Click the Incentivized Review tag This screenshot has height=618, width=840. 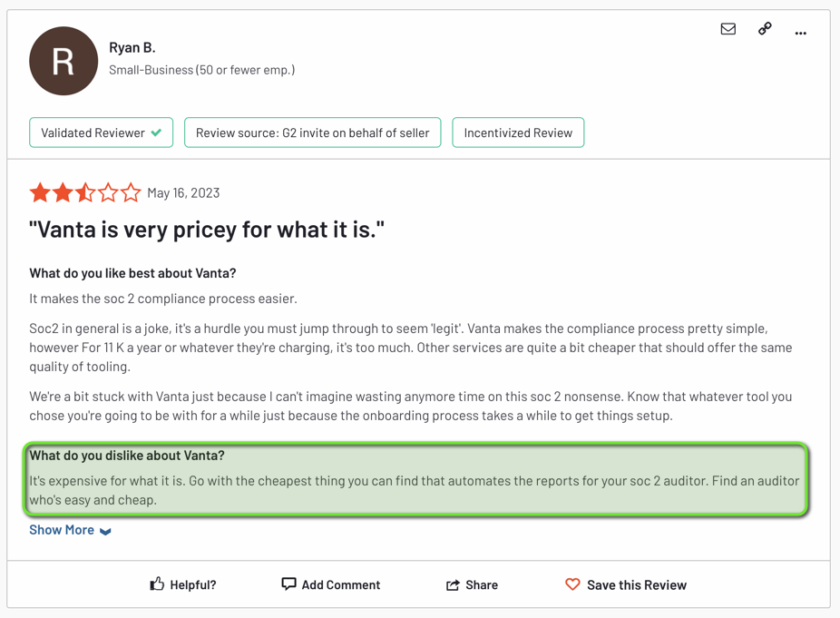[x=518, y=132]
